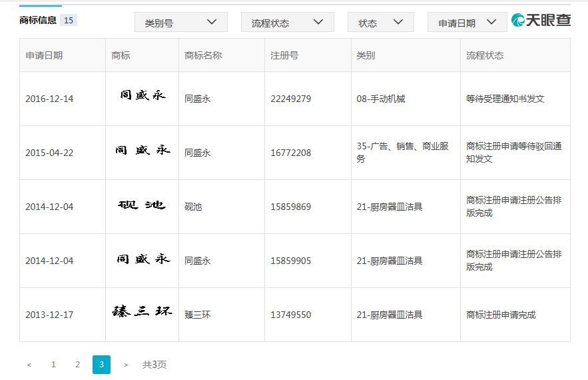The width and height of the screenshot is (588, 380).
Task: Click the 天眼查 logo icon
Action: click(519, 20)
